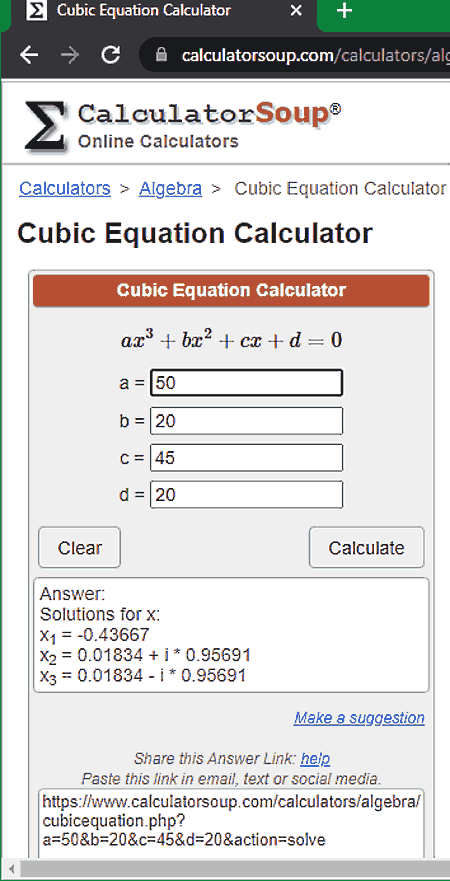Image resolution: width=450 pixels, height=881 pixels.
Task: Click the share answer link text box
Action: click(x=231, y=824)
